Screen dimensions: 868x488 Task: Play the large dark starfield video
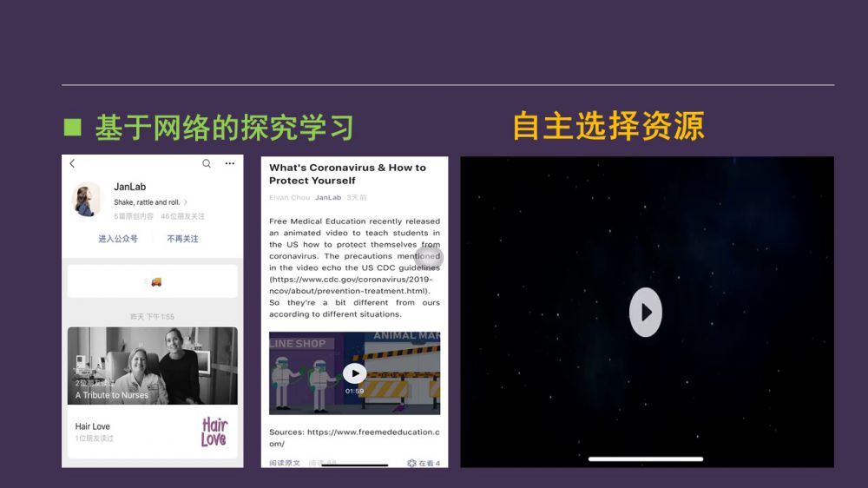[x=645, y=312]
